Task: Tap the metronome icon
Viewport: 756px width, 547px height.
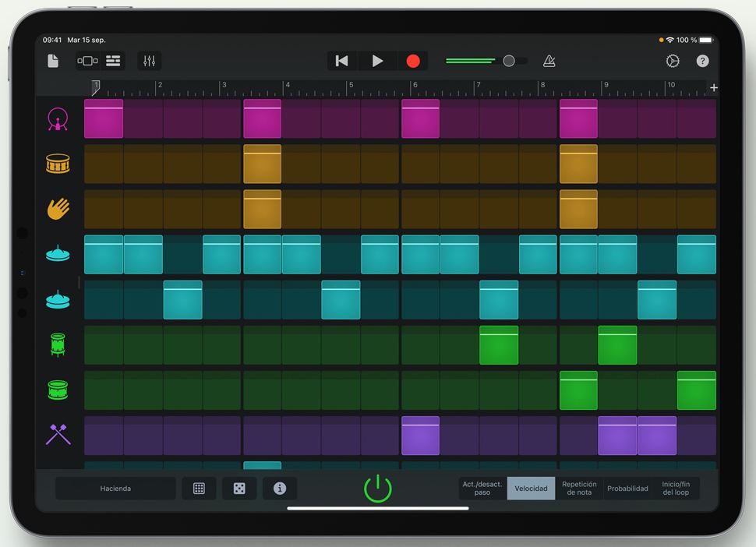Action: (549, 61)
